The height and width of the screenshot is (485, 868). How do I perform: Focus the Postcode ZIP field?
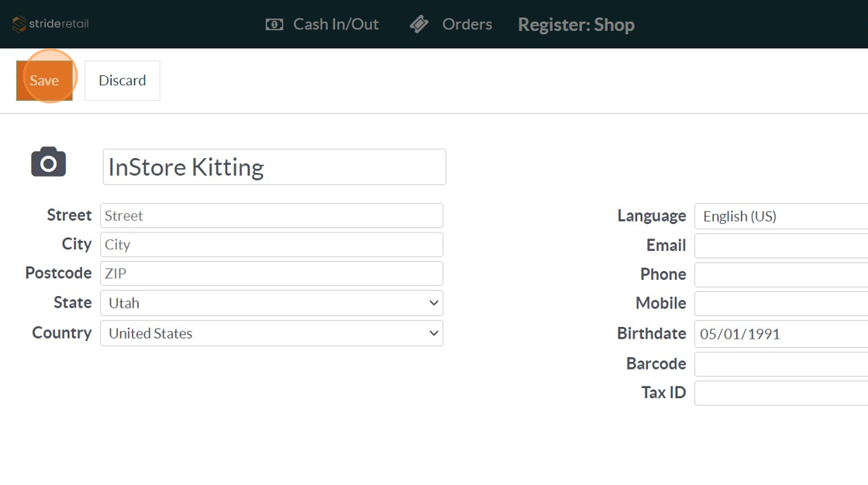(272, 273)
